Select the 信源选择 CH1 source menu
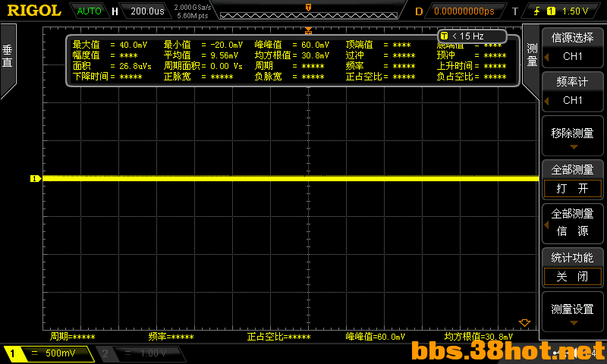 pyautogui.click(x=572, y=47)
